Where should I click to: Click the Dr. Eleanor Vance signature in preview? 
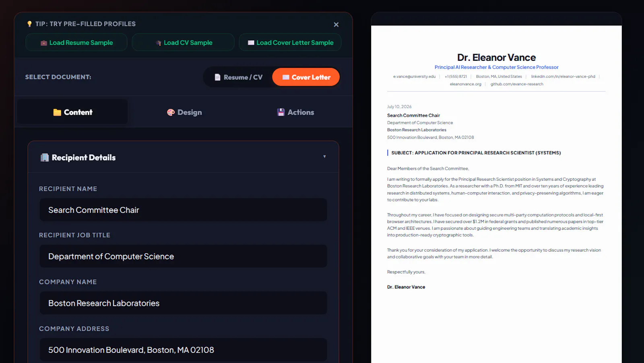tap(406, 287)
